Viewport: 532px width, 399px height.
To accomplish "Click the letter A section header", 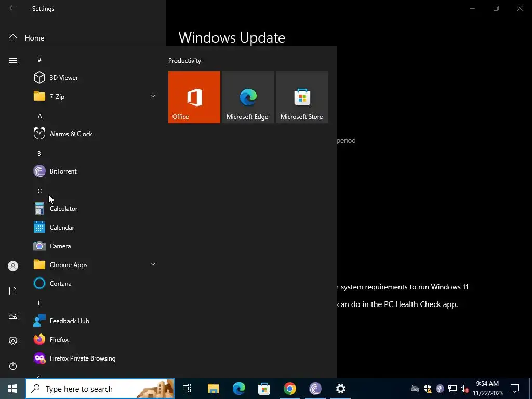I will point(39,116).
